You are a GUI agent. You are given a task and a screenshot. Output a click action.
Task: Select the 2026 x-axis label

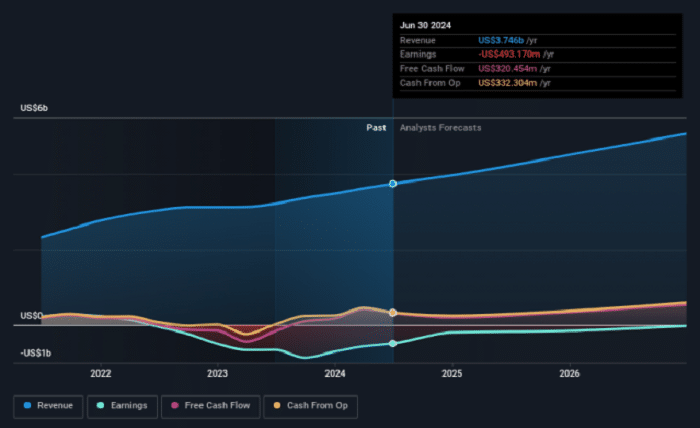point(569,374)
